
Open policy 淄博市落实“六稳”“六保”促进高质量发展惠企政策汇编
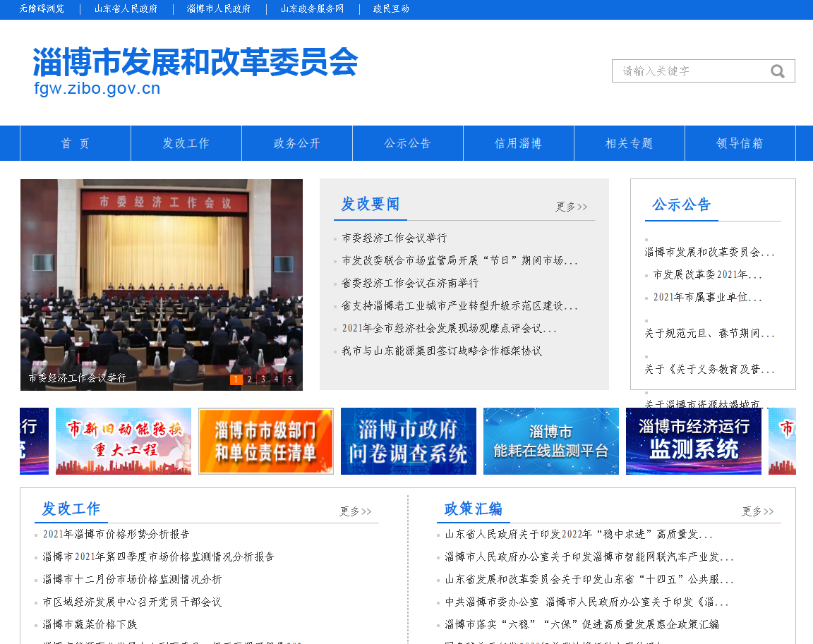pos(582,625)
